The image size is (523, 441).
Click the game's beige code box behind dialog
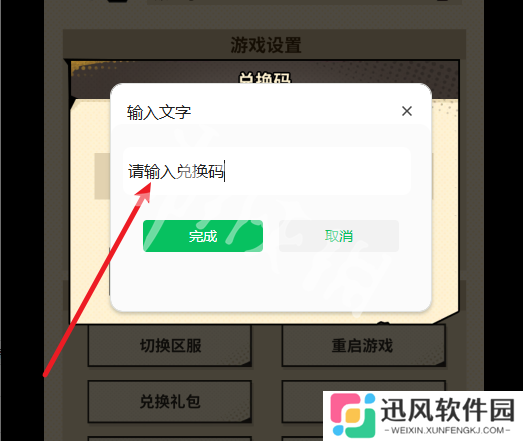click(x=102, y=176)
